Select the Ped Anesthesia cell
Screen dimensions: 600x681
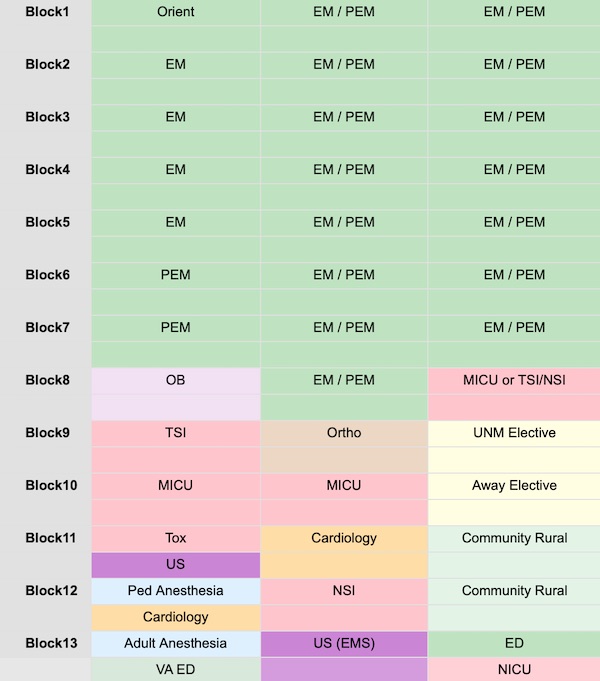click(x=176, y=591)
